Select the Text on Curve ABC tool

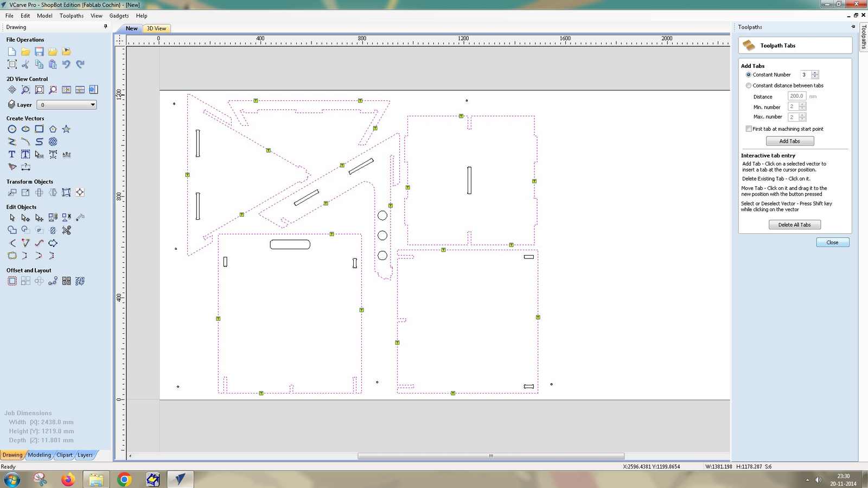[x=66, y=154]
